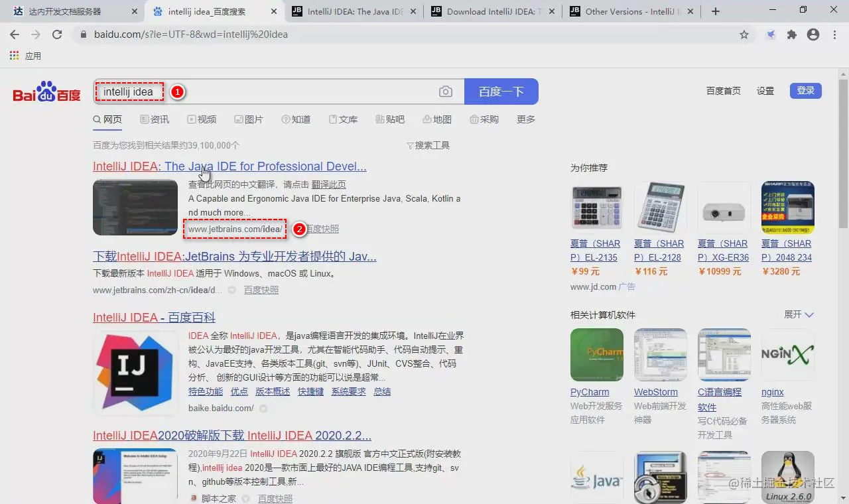Open the 更多 categories menu
849x504 pixels.
point(526,119)
